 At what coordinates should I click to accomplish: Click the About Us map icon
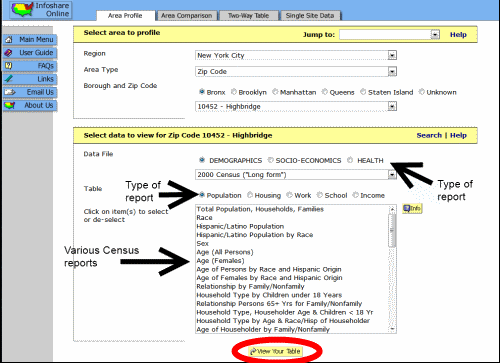tap(10, 105)
